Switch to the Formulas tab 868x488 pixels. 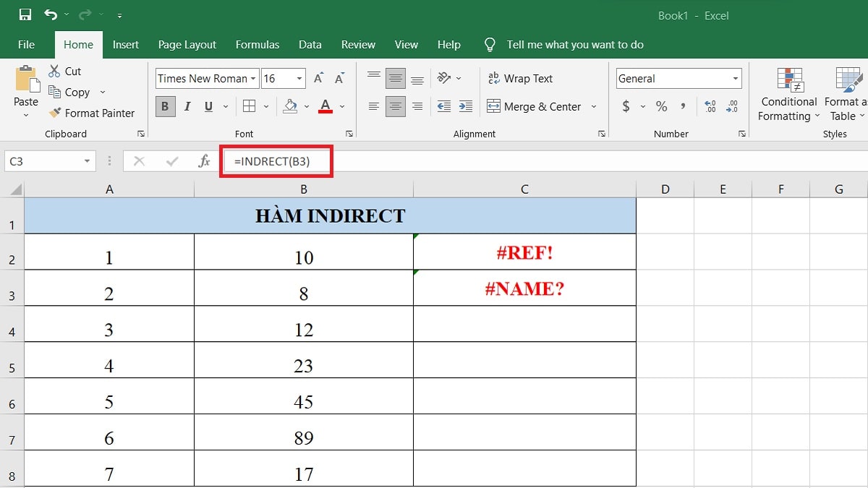(258, 44)
